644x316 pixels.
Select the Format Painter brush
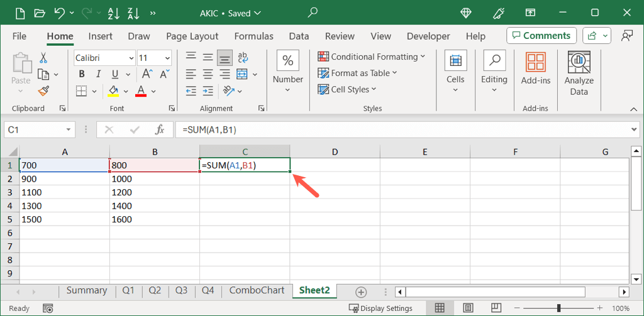(43, 90)
